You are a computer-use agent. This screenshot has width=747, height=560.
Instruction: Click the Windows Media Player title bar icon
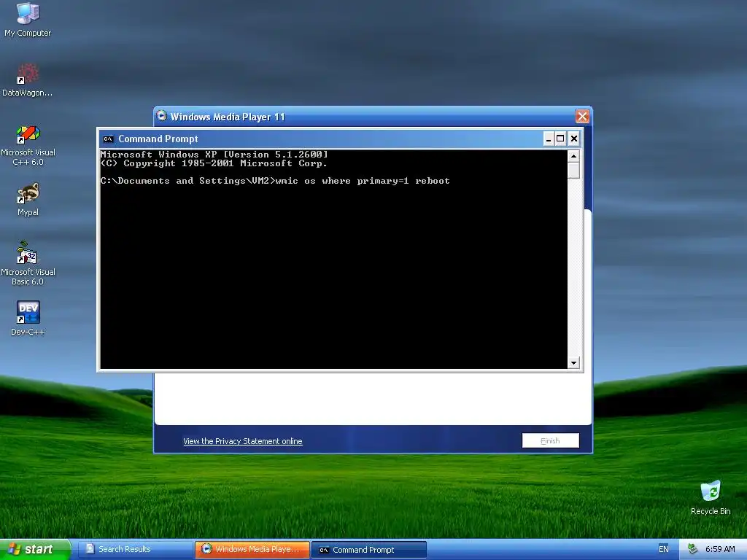[x=161, y=116]
